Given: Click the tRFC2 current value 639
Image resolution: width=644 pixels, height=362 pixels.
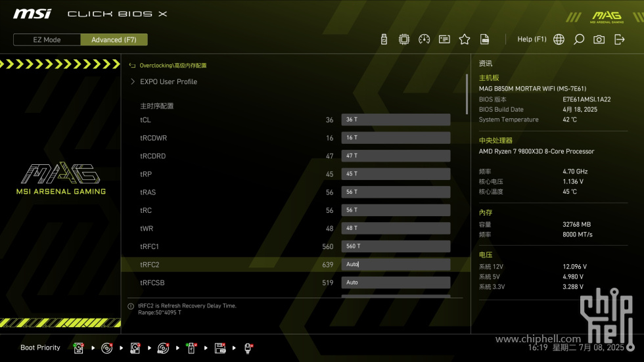Looking at the screenshot, I should 328,265.
